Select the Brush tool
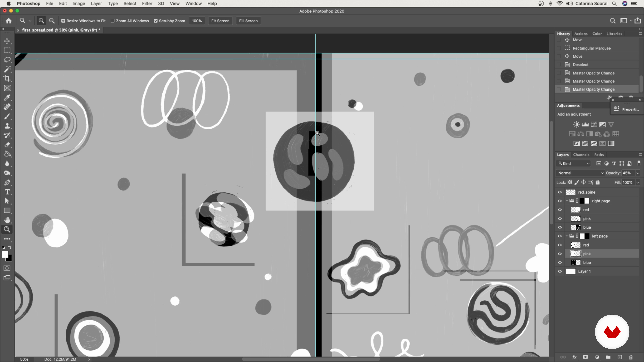Image resolution: width=644 pixels, height=362 pixels. tap(7, 116)
